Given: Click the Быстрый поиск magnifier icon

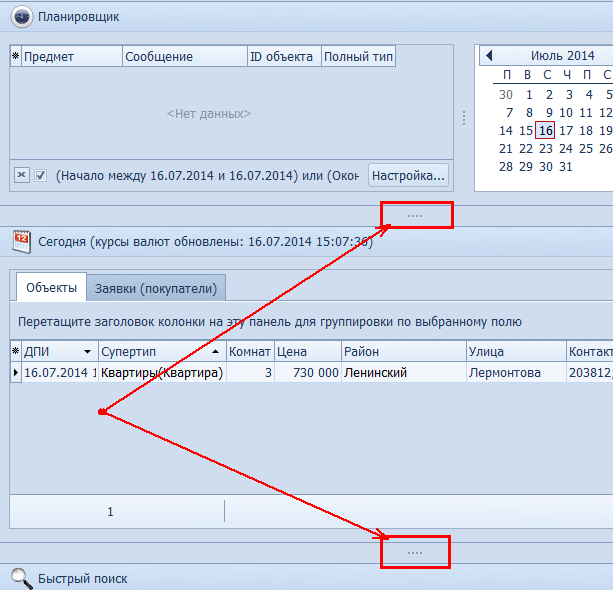Looking at the screenshot, I should point(21,578).
